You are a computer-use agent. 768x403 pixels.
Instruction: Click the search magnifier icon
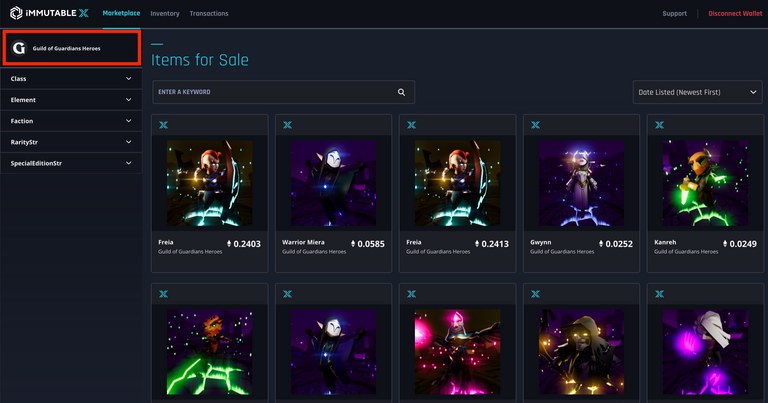pyautogui.click(x=401, y=92)
